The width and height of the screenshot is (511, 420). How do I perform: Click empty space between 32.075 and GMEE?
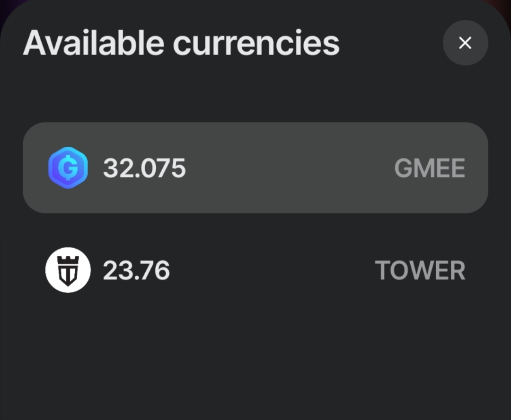tap(289, 168)
